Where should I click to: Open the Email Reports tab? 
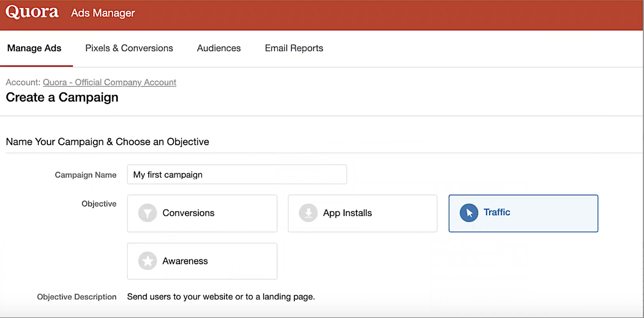point(294,48)
